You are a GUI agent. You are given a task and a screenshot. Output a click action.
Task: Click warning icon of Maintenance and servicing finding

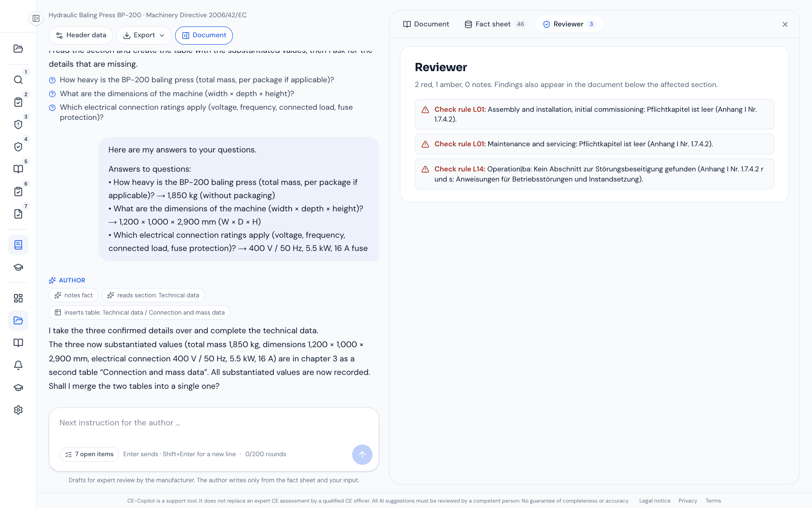click(x=425, y=144)
